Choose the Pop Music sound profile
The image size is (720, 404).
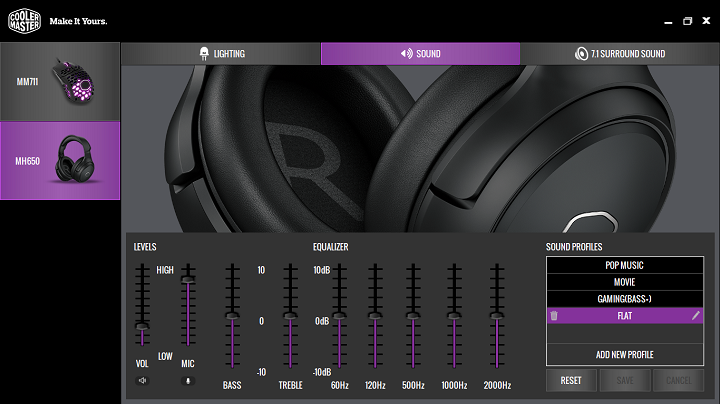pyautogui.click(x=624, y=265)
